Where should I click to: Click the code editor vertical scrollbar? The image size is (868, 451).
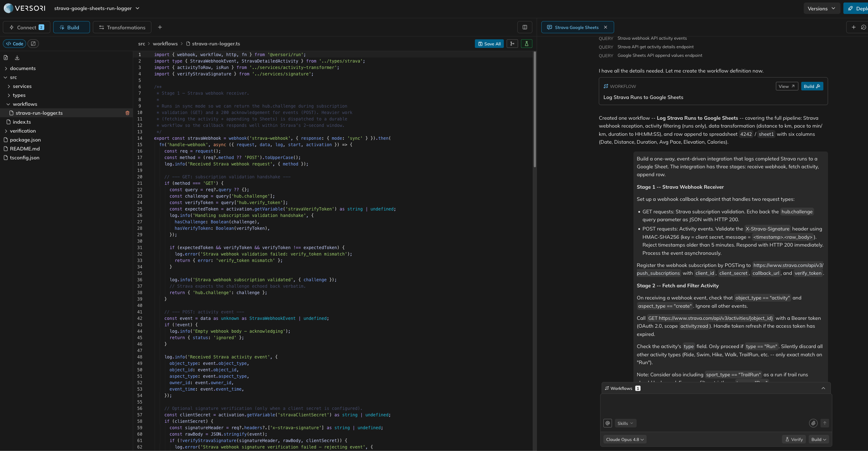point(535,109)
